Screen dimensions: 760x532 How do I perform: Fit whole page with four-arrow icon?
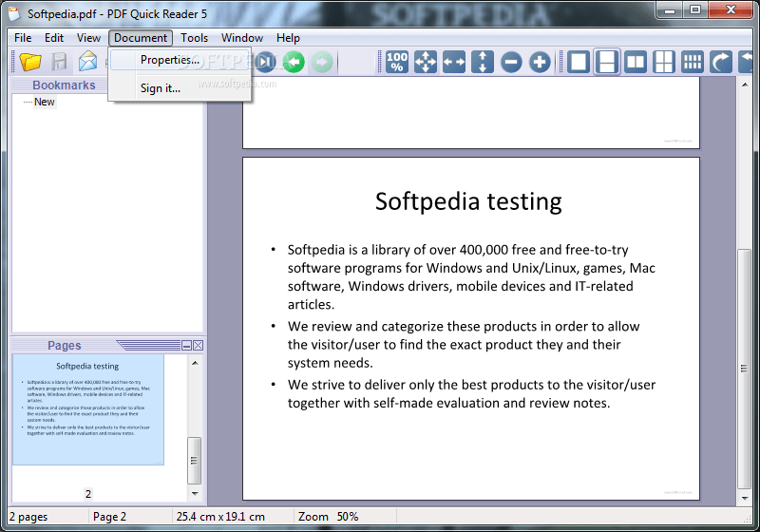click(x=426, y=62)
